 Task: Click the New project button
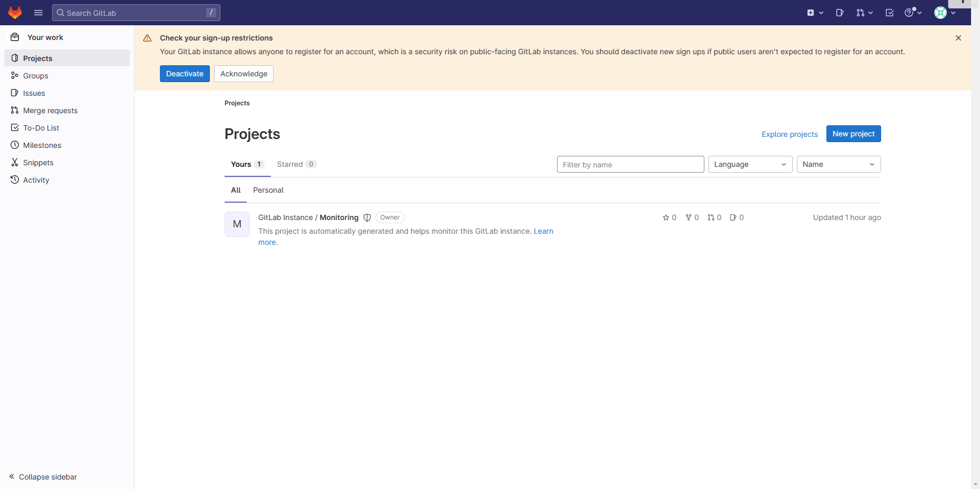point(853,134)
